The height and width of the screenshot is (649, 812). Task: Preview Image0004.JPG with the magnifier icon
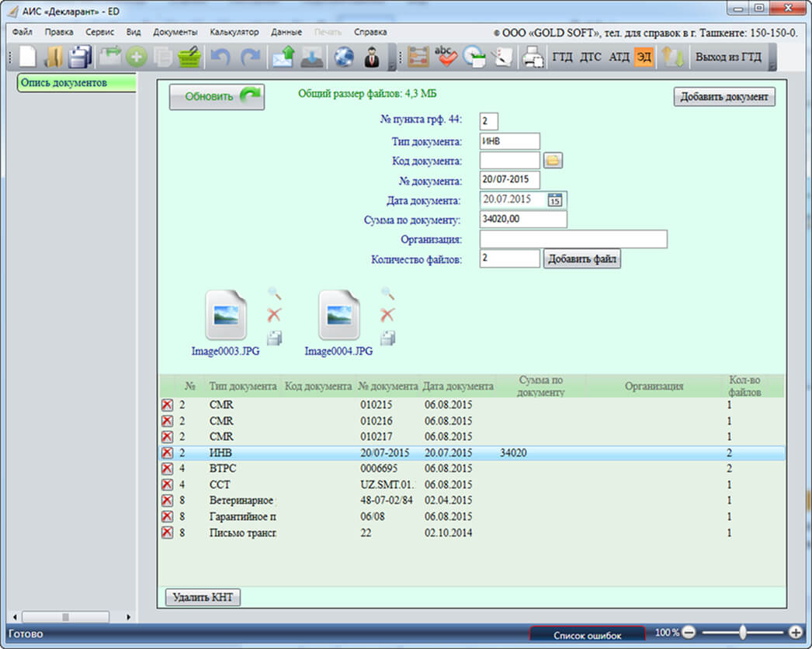(x=388, y=293)
